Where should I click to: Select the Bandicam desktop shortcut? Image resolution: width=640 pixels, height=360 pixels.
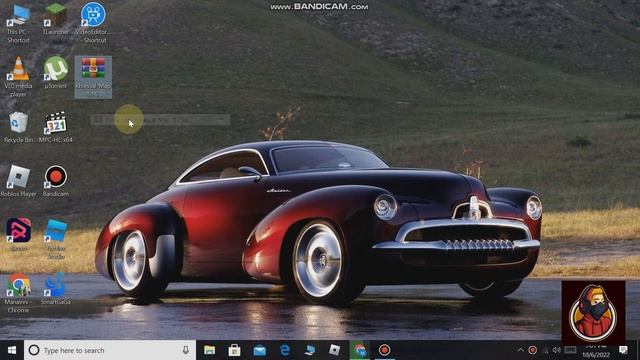tap(56, 181)
